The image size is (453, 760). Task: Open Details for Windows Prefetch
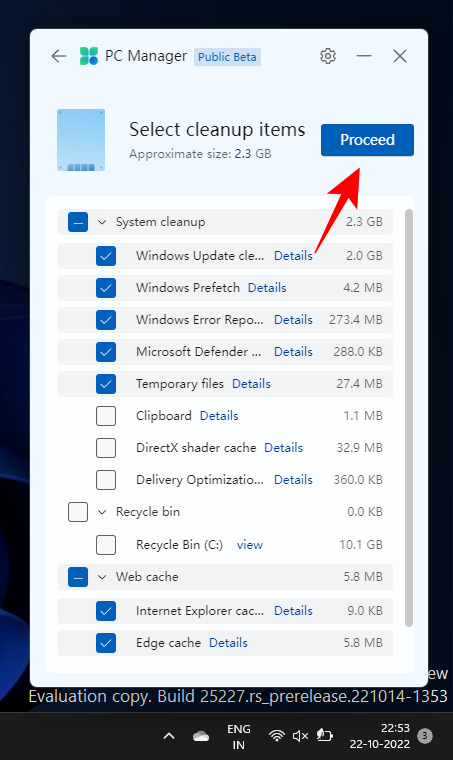[x=267, y=287]
